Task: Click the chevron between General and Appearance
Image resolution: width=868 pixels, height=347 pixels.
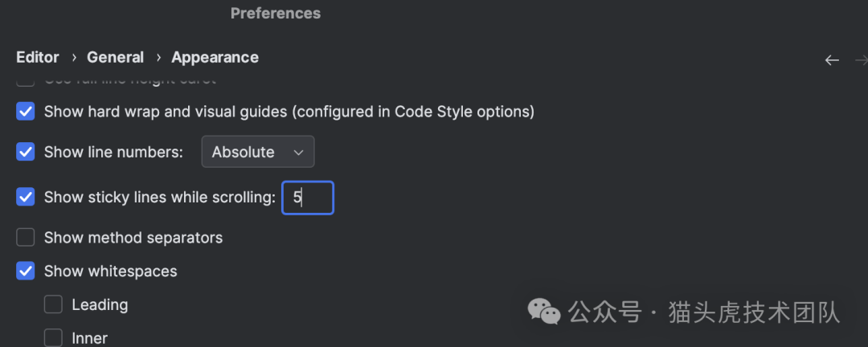Action: point(158,58)
